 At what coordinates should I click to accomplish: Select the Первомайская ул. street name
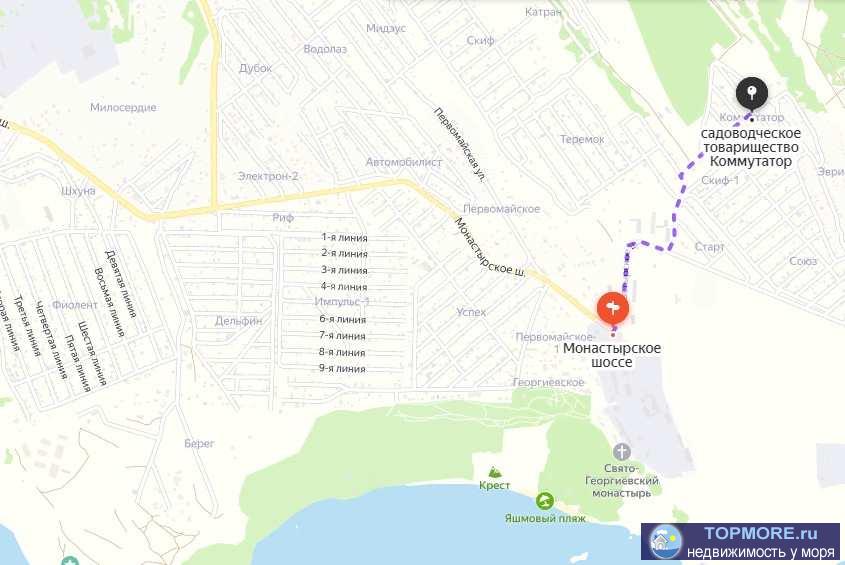461,144
